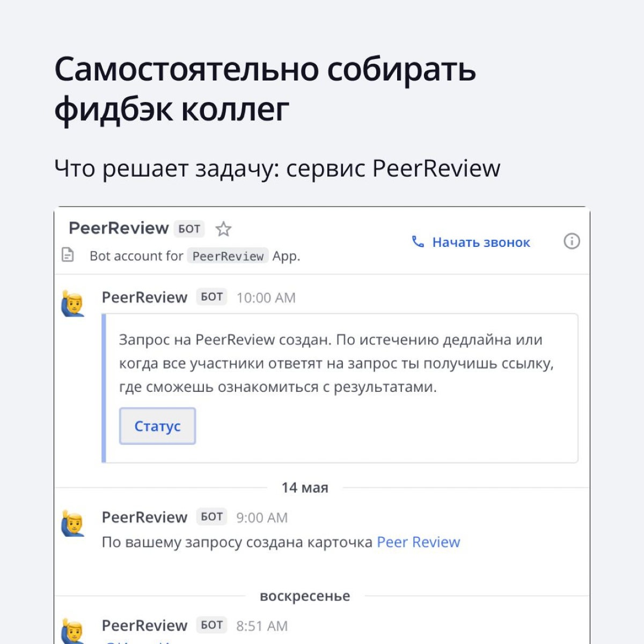The height and width of the screenshot is (644, 644).
Task: Click the phone icon beside Начать звонок
Action: [x=418, y=241]
